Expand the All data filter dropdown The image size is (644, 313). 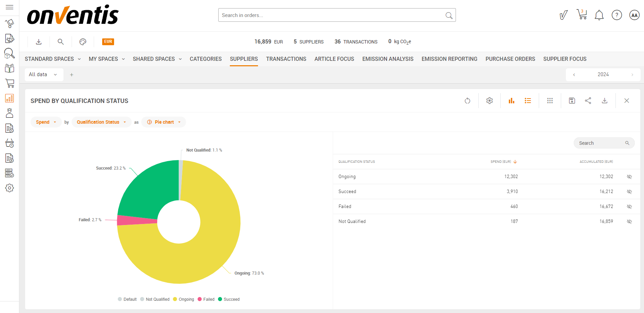tap(43, 74)
